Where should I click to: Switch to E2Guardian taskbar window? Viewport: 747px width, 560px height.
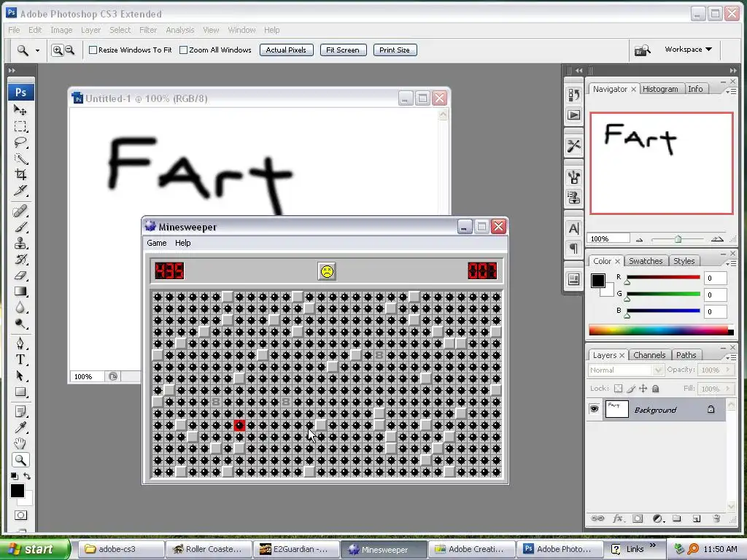(x=296, y=549)
